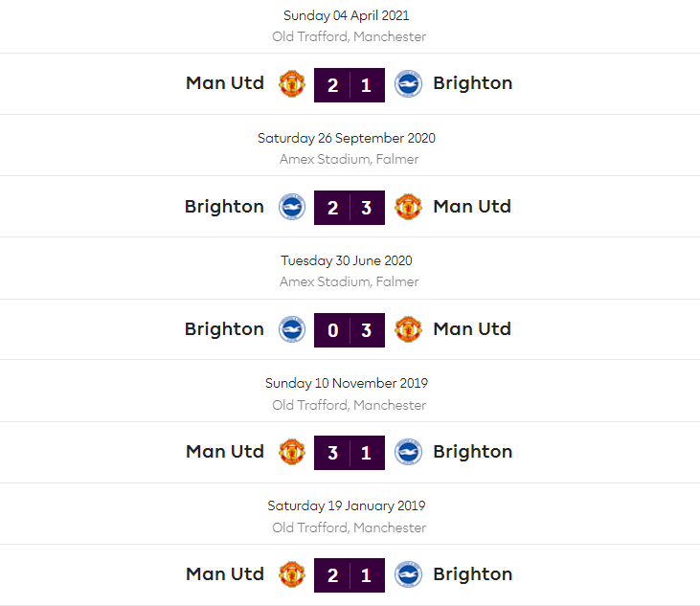
Task: Click Brighton crest in 19 January 2019 match
Action: click(x=409, y=574)
